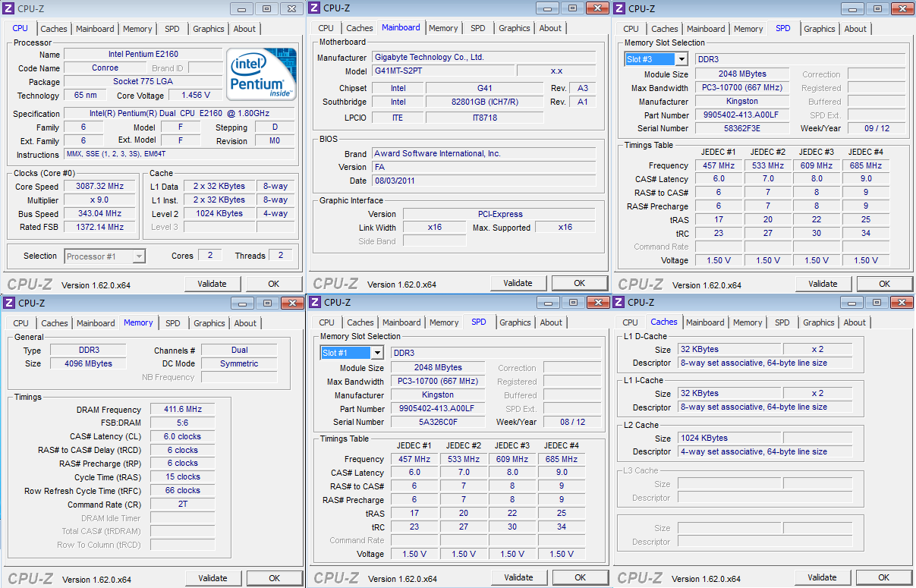Viewport: 916px width, 588px height.
Task: Click the Bus Speed value 343.04 MHz
Action: pyautogui.click(x=99, y=214)
